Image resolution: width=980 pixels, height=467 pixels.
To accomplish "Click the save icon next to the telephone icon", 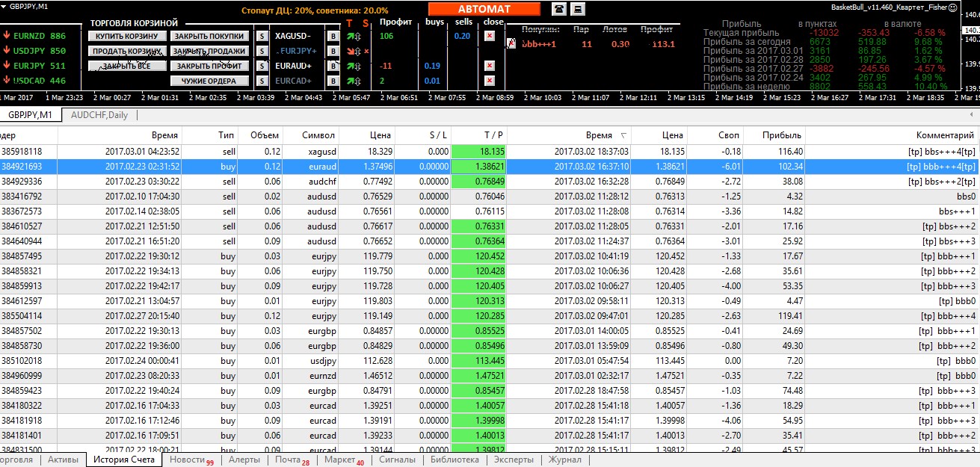I will click(x=578, y=9).
